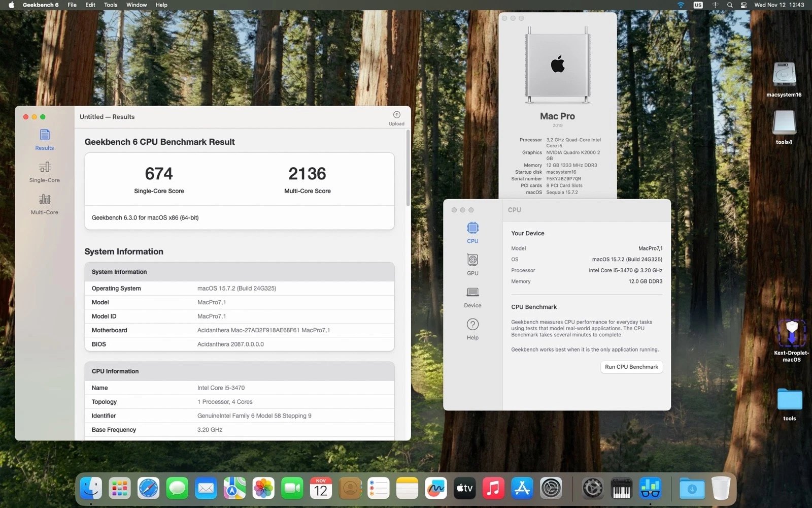Open the File menu

pos(72,5)
